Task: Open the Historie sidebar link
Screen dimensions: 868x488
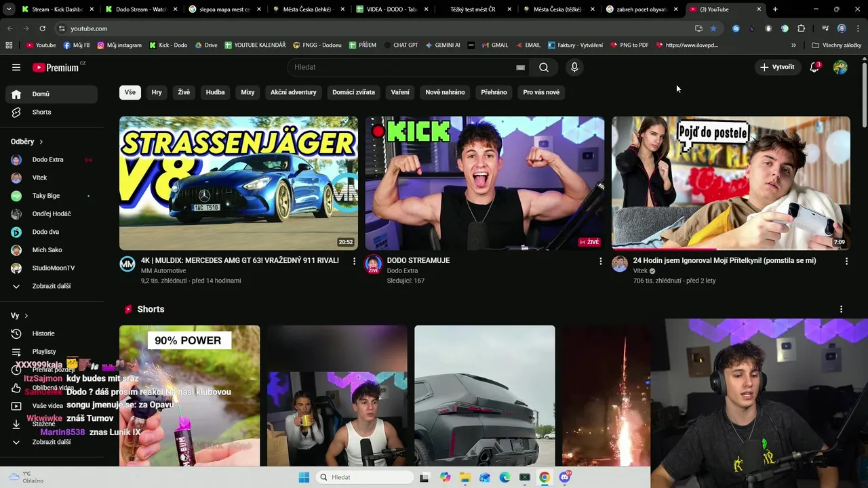Action: point(52,333)
